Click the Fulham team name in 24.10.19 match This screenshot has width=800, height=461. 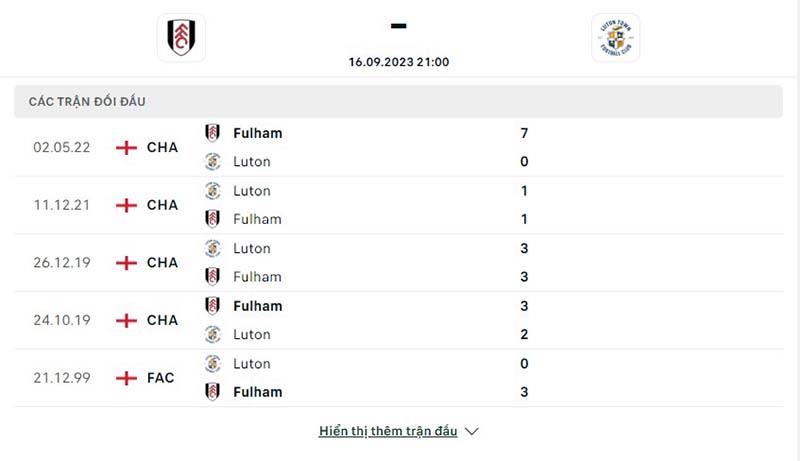coord(257,306)
